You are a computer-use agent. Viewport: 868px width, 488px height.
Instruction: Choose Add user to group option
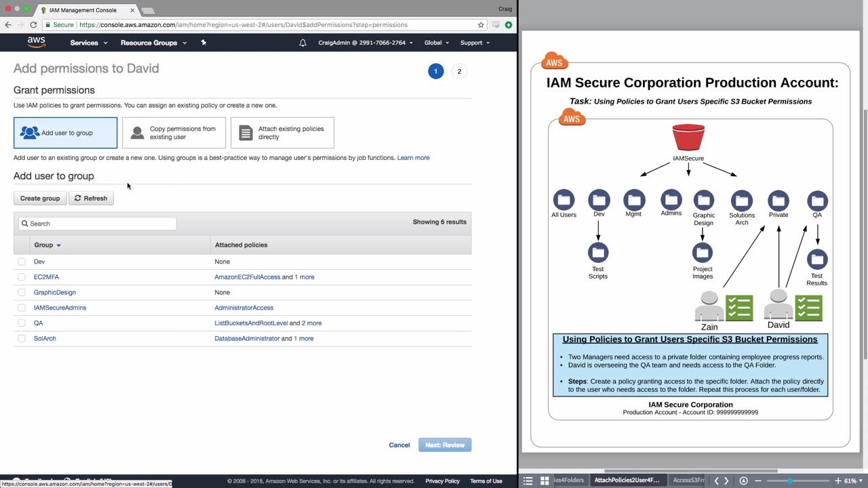pos(65,133)
